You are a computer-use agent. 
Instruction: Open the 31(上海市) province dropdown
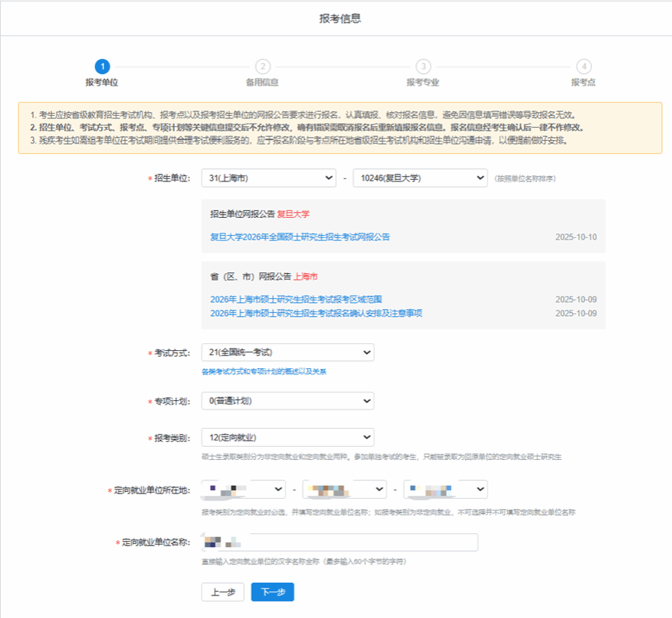point(268,178)
